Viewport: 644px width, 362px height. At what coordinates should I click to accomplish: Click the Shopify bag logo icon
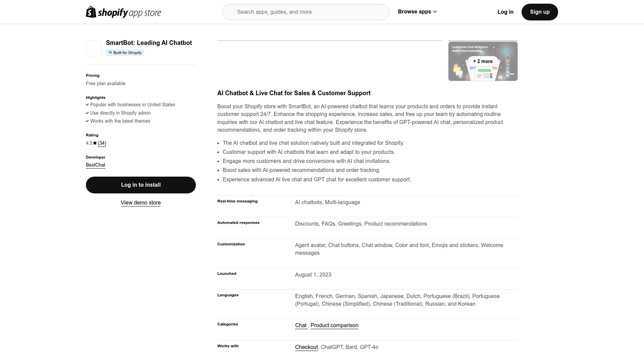tap(91, 12)
